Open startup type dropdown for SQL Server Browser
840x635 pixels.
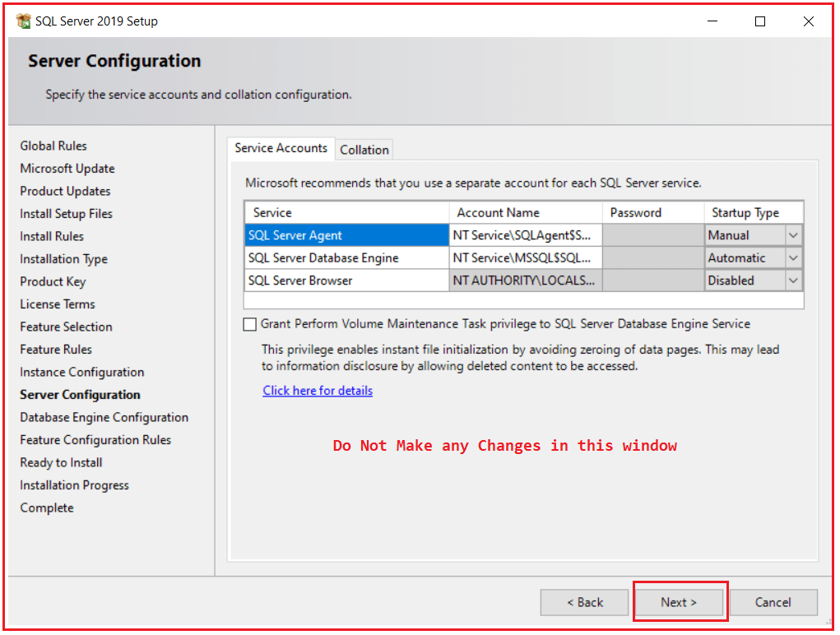coord(793,280)
